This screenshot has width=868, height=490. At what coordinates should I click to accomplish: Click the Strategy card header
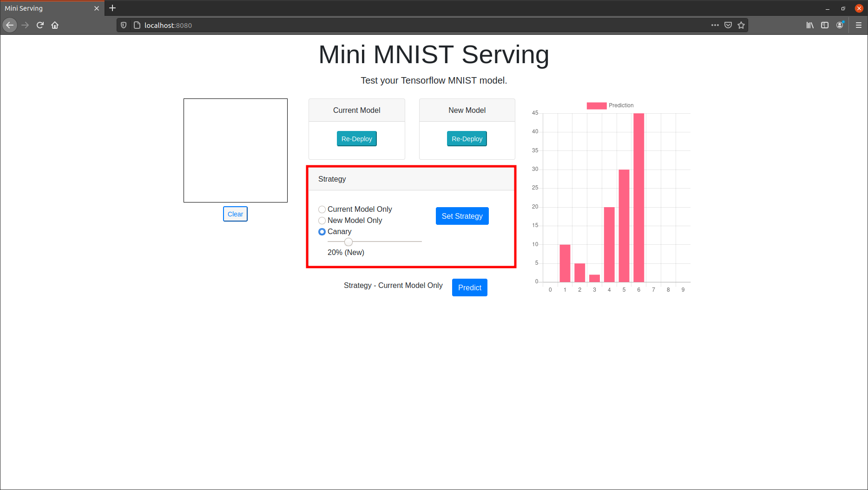click(x=411, y=179)
